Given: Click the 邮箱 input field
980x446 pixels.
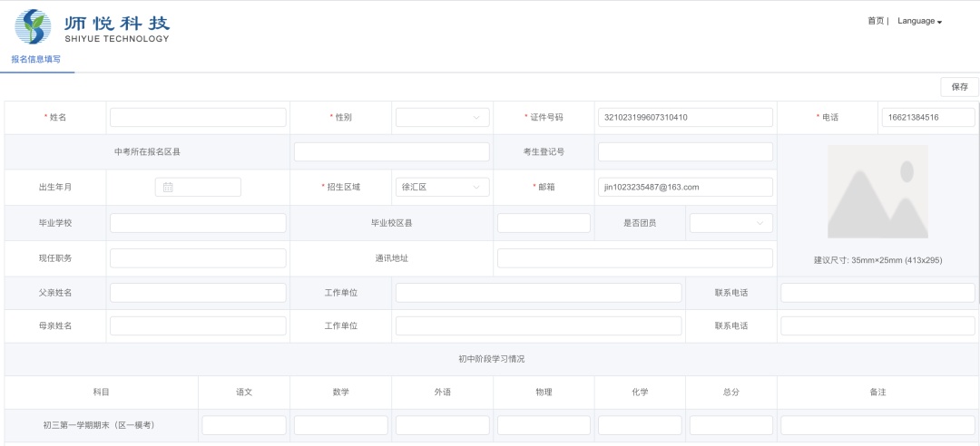Looking at the screenshot, I should pyautogui.click(x=686, y=188).
